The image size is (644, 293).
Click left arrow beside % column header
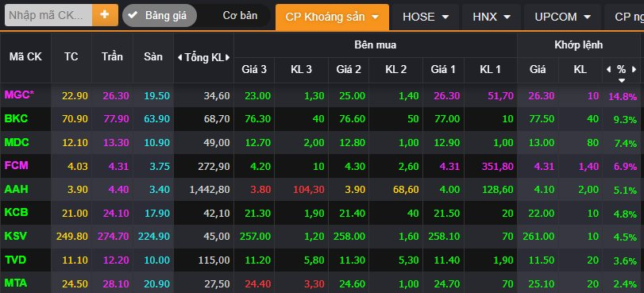point(609,69)
